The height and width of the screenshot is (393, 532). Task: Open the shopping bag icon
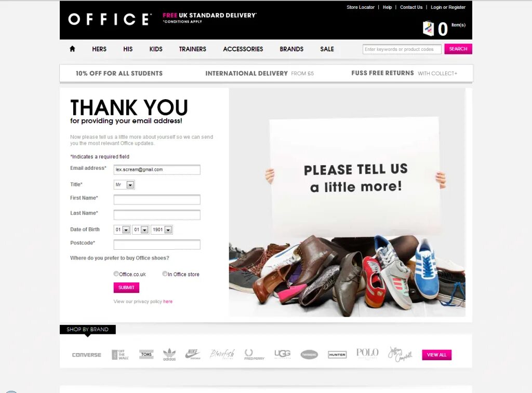(x=429, y=29)
